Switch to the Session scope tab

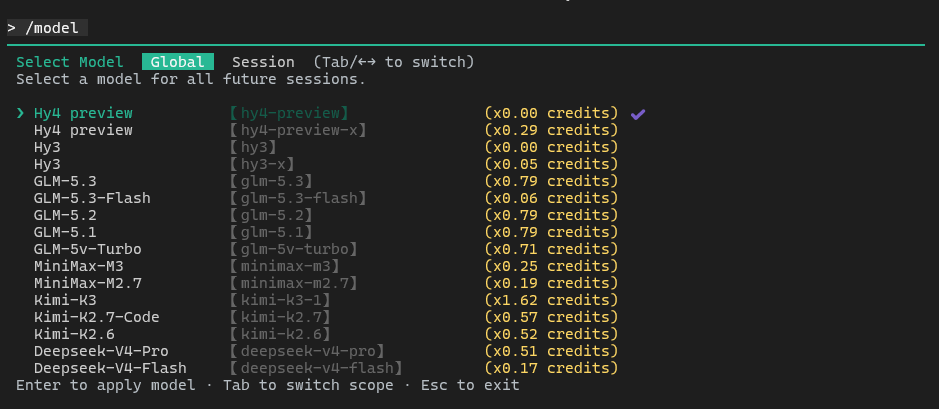point(263,62)
